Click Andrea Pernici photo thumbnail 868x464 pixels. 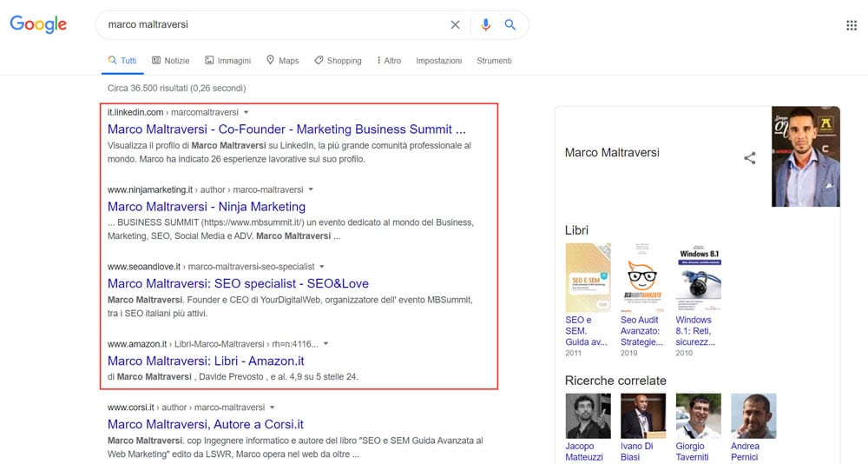(753, 415)
